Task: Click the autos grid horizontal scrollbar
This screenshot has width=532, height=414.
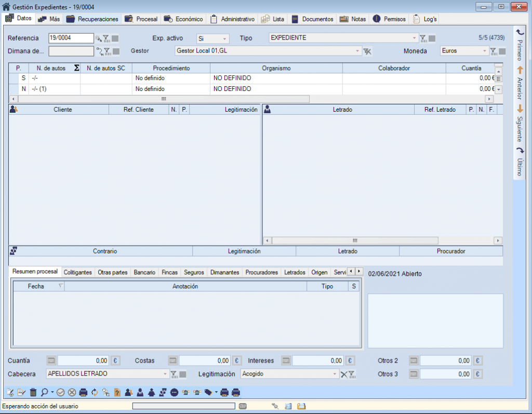Action: (x=163, y=99)
